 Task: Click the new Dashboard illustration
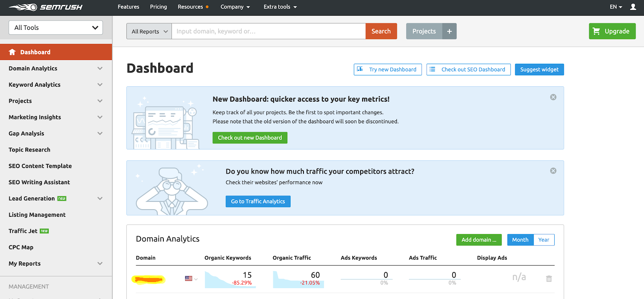[166, 123]
